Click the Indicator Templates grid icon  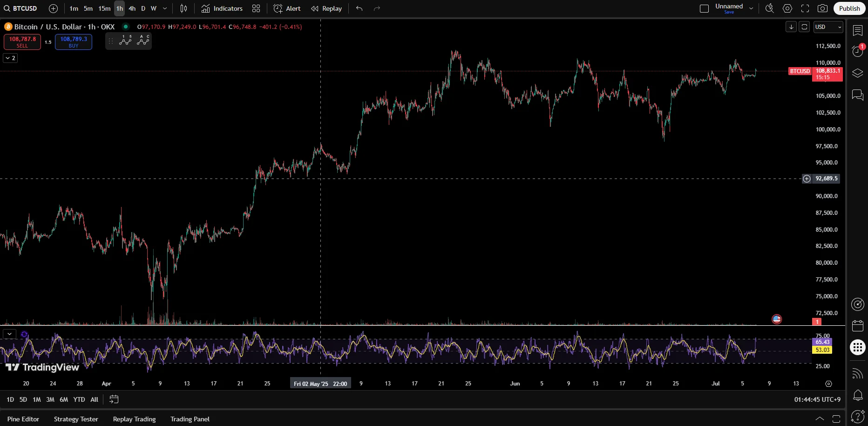tap(256, 8)
